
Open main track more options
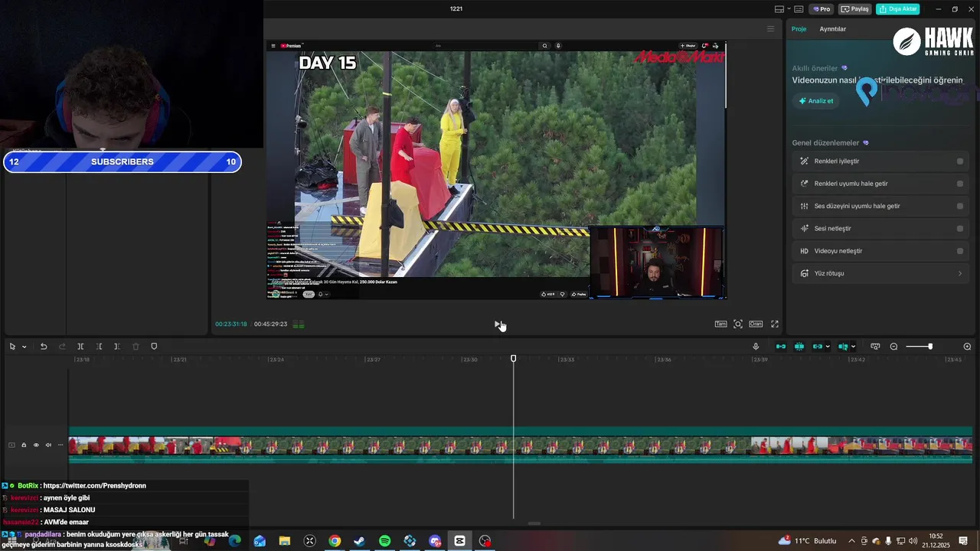[x=60, y=445]
